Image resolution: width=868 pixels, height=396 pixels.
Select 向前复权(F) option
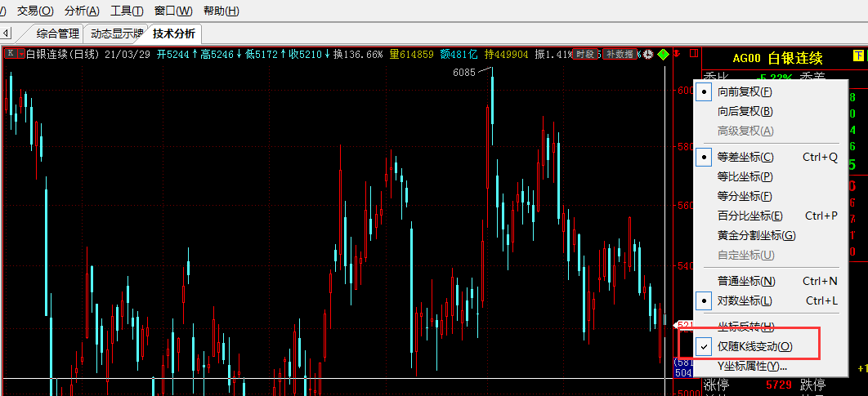coord(770,91)
